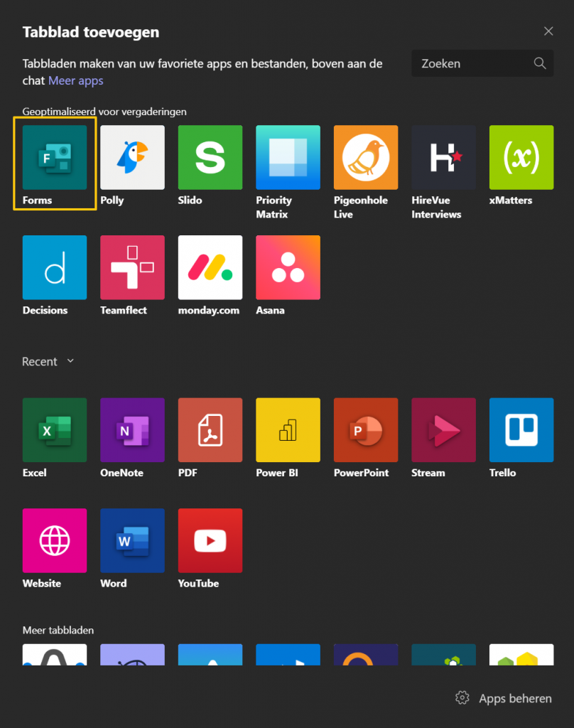Viewport: 574px width, 728px height.
Task: Choose the Priority Matrix app
Action: pyautogui.click(x=288, y=157)
